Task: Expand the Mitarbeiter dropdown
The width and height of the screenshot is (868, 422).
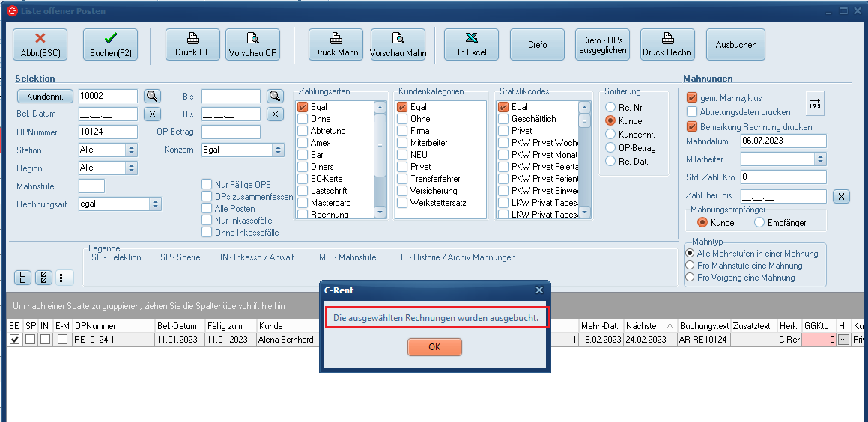Action: (x=820, y=159)
